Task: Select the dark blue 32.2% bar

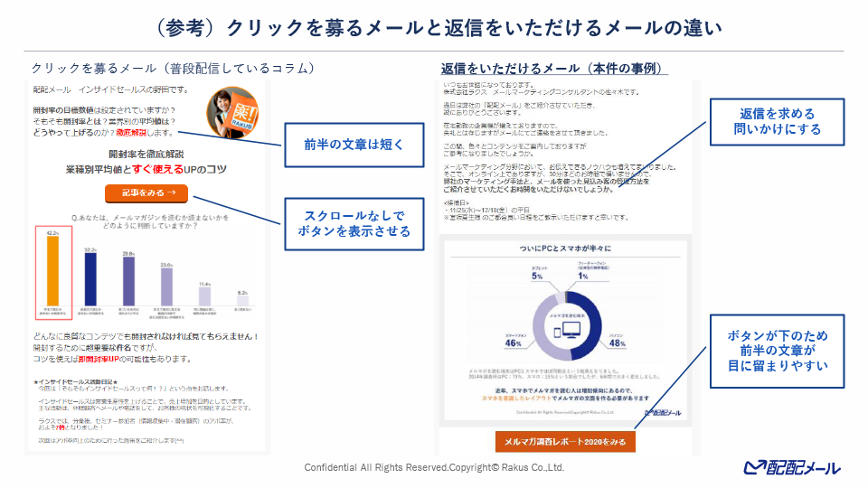Action: 90,279
